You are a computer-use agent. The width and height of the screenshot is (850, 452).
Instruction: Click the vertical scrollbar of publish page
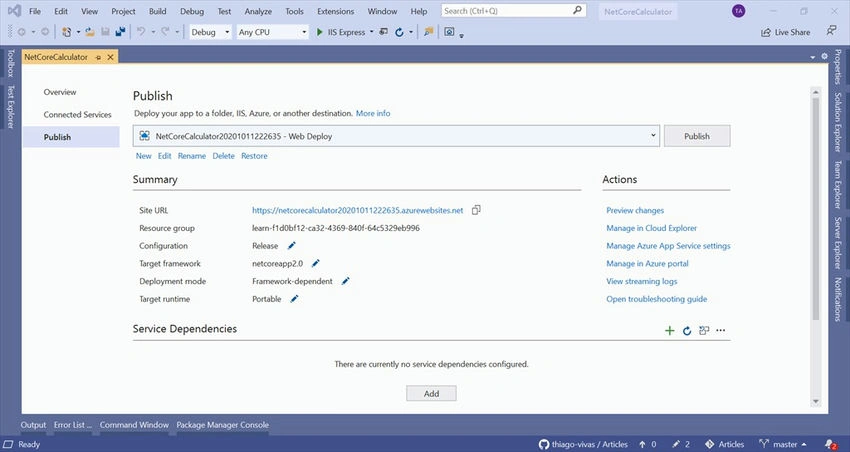816,209
